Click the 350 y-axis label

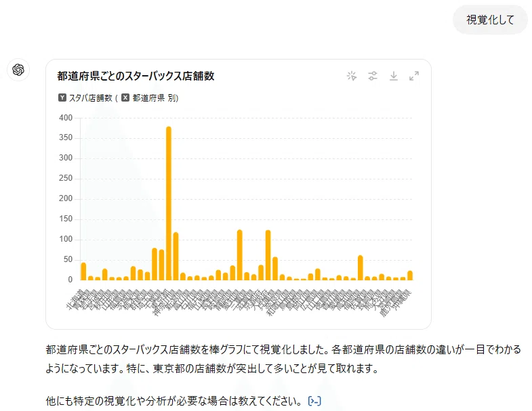coord(66,137)
